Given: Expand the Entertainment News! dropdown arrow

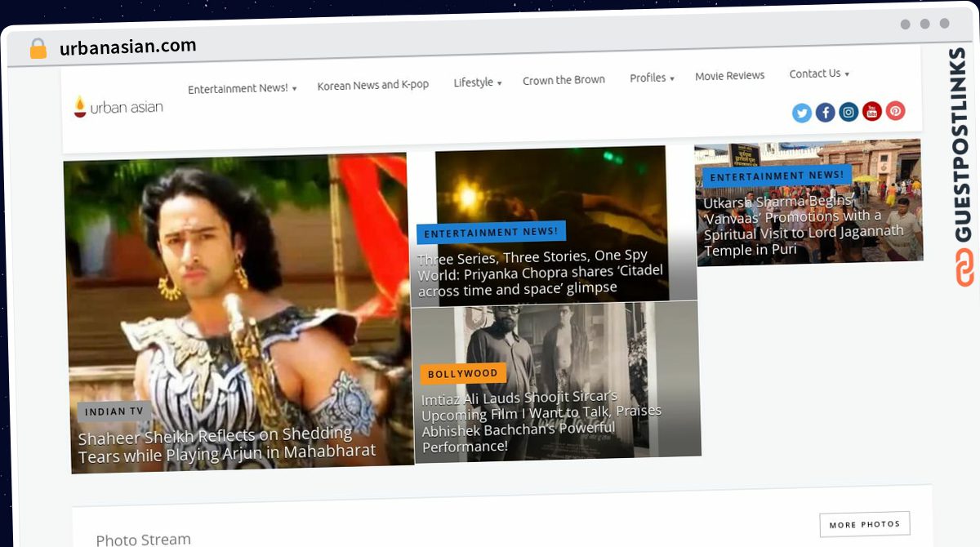Looking at the screenshot, I should tap(294, 88).
